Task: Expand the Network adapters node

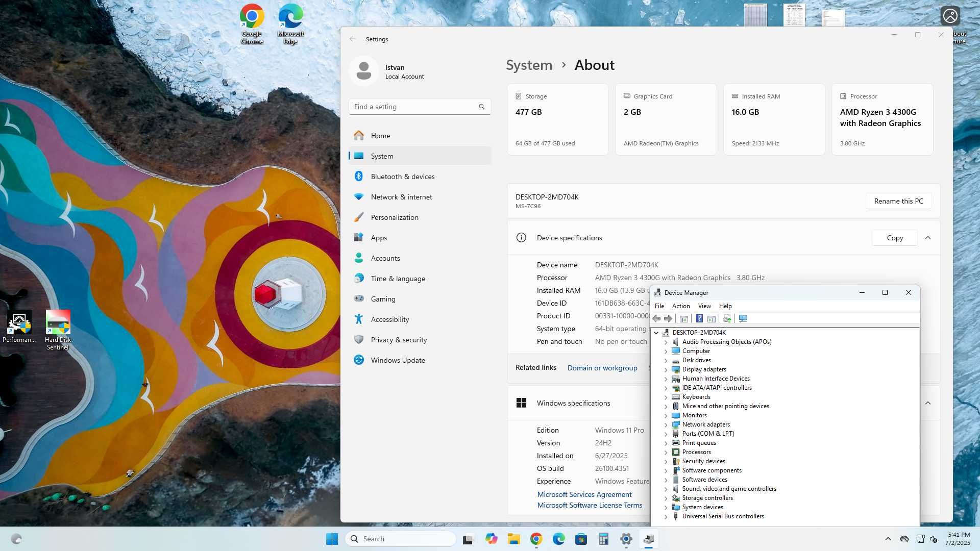Action: (666, 425)
